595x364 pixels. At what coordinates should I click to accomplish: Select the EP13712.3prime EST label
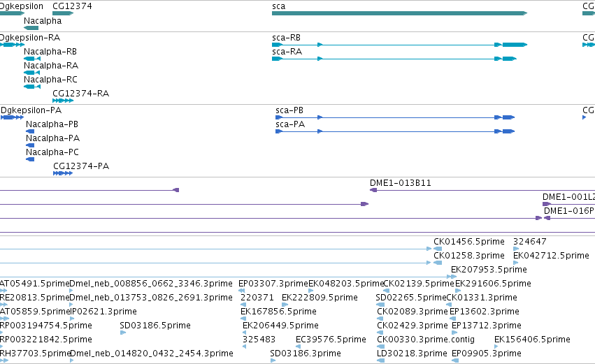point(487,326)
